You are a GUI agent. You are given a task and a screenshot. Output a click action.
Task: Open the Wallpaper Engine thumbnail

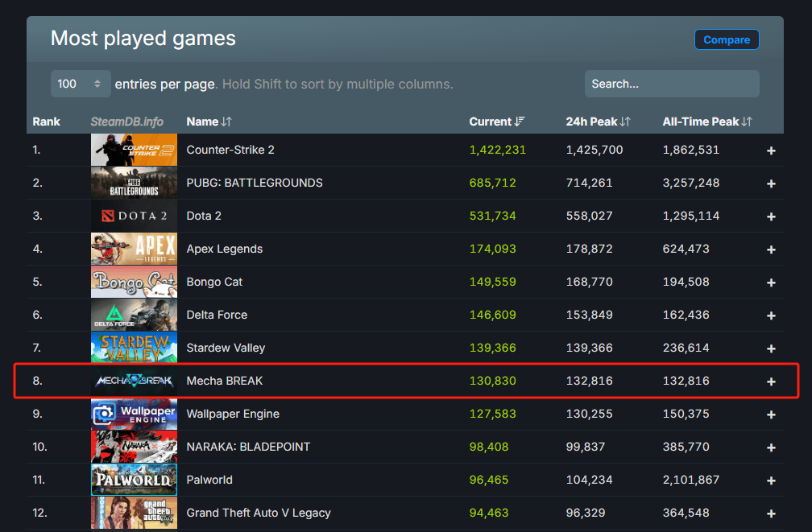tap(134, 414)
